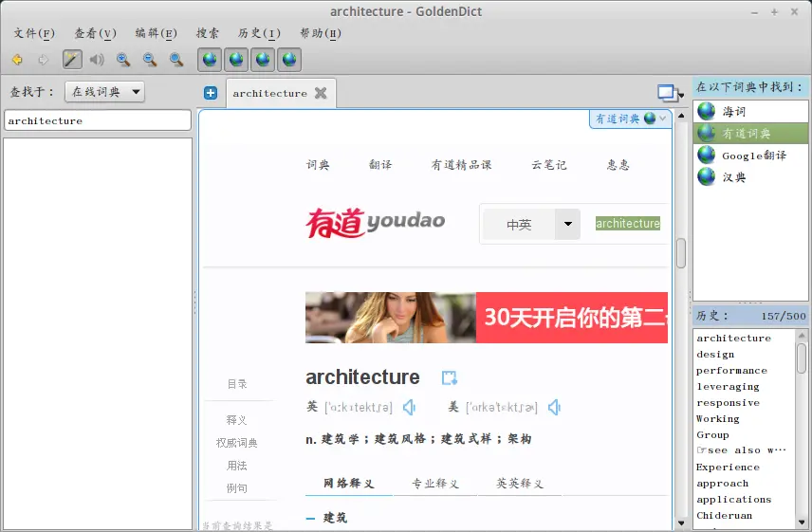Open the 帮助(H) menu
The width and height of the screenshot is (812, 532).
tap(321, 33)
